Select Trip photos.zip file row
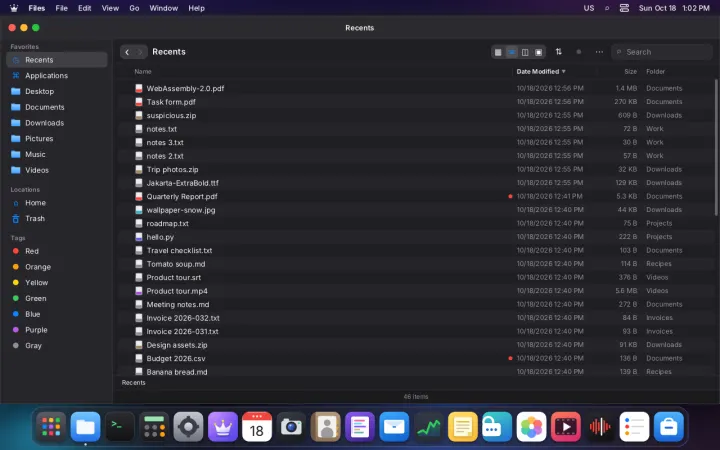Image resolution: width=720 pixels, height=450 pixels. tap(416, 169)
